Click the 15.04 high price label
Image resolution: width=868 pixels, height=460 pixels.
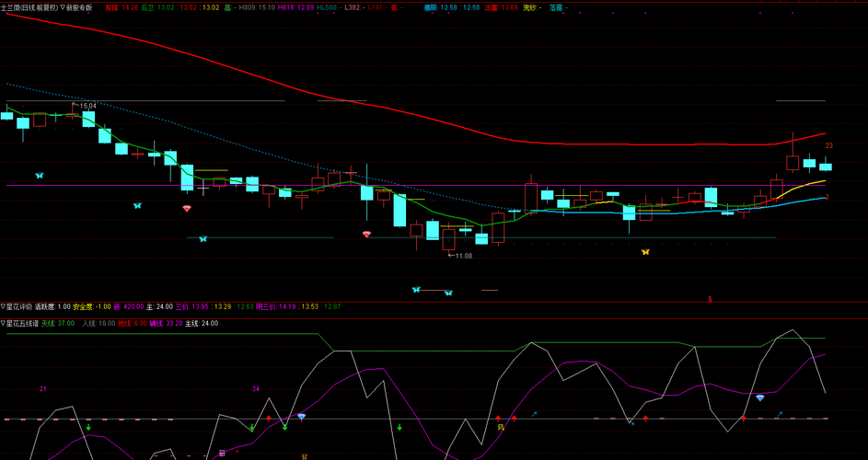tap(87, 106)
